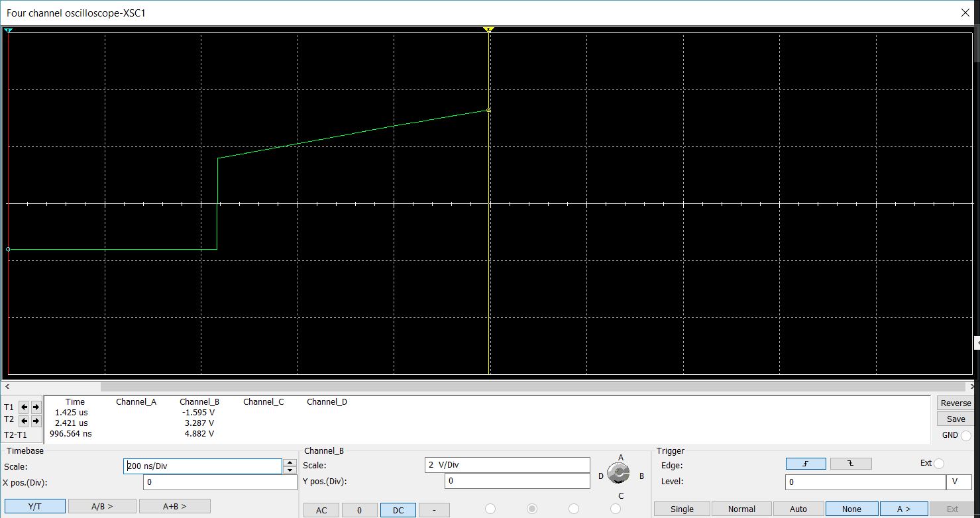Image resolution: width=980 pixels, height=518 pixels.
Task: Enable the GND radio button
Action: click(966, 435)
